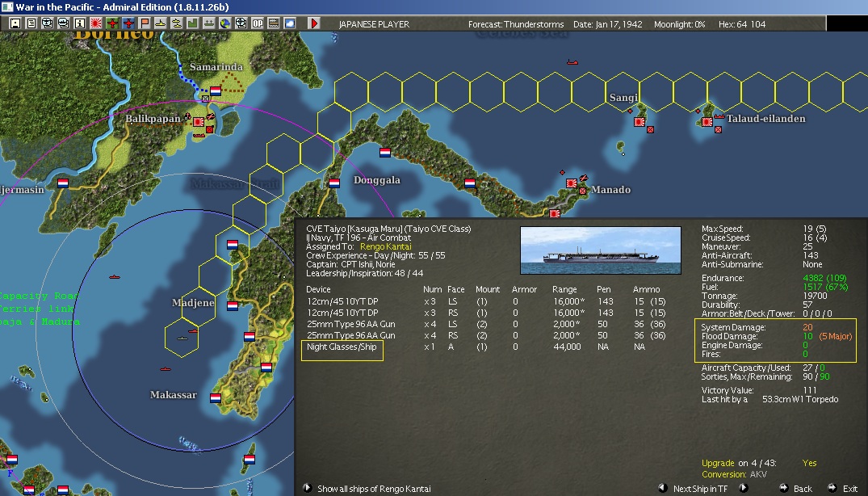The height and width of the screenshot is (496, 868).
Task: Click Fuel value 1517 (67%)
Action: [825, 287]
